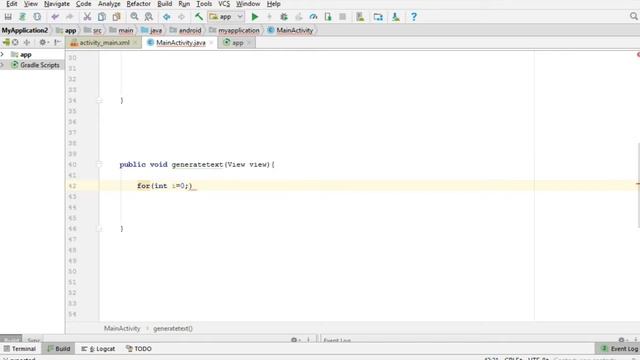The image size is (640, 360).
Task: Click project panel settings gear icon
Action: pos(43,42)
